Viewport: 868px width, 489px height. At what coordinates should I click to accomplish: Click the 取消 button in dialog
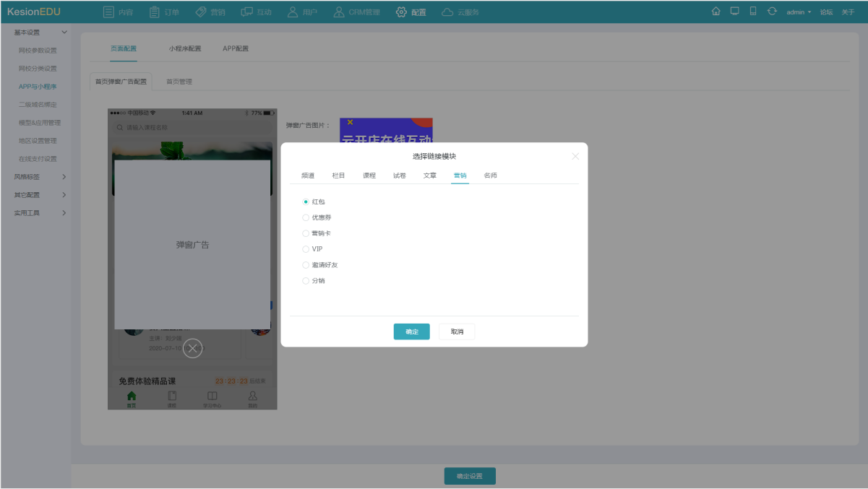pos(457,332)
